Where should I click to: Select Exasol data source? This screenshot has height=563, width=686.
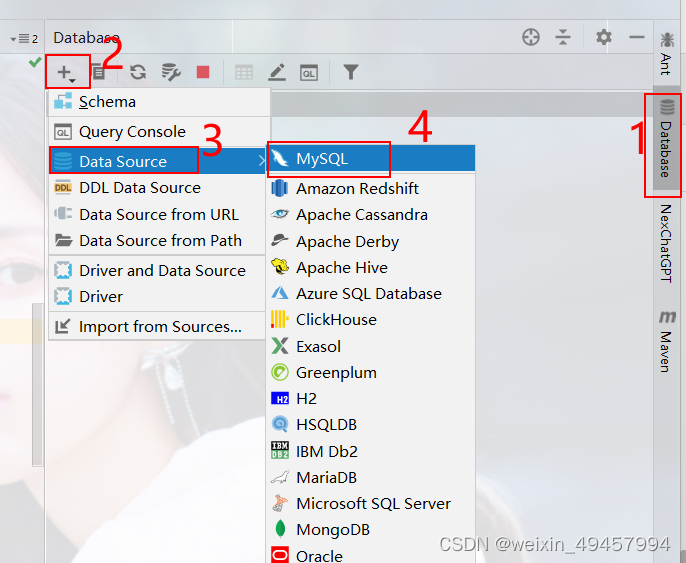[371, 346]
